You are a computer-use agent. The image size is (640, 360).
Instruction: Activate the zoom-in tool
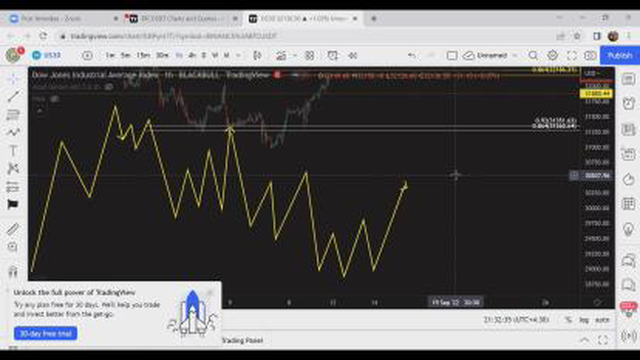coord(13,247)
